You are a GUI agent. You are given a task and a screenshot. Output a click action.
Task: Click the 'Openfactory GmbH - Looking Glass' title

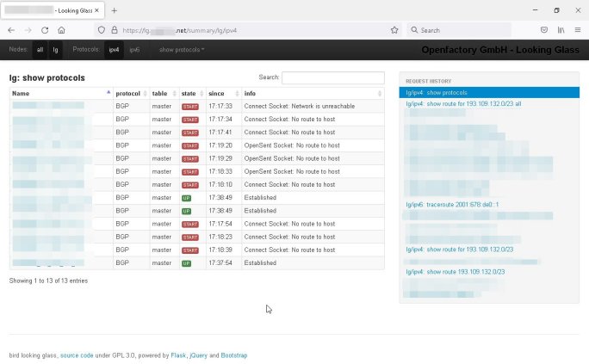500,50
